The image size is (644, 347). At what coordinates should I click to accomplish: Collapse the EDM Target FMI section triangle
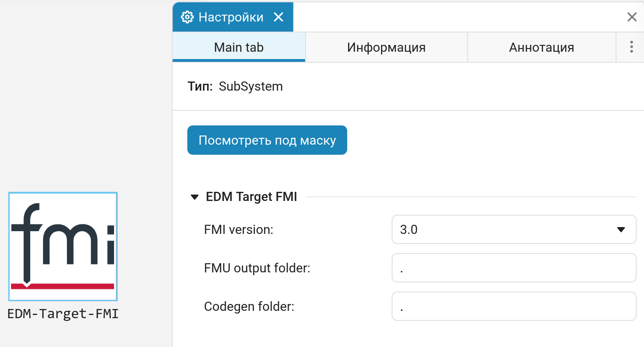[x=195, y=197]
